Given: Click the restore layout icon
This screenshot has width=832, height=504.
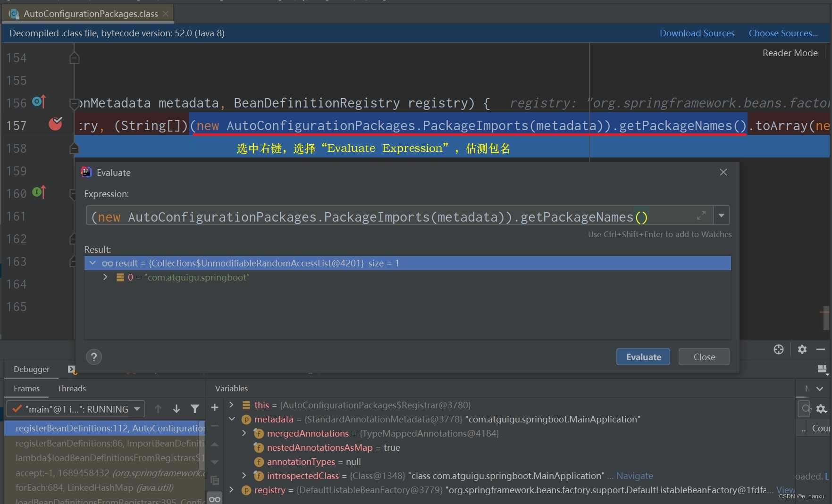Looking at the screenshot, I should click(823, 370).
